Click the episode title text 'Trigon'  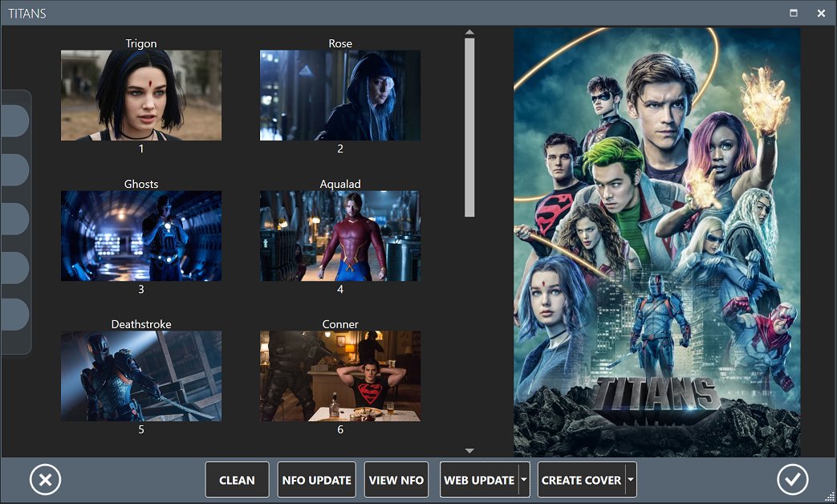pyautogui.click(x=141, y=43)
